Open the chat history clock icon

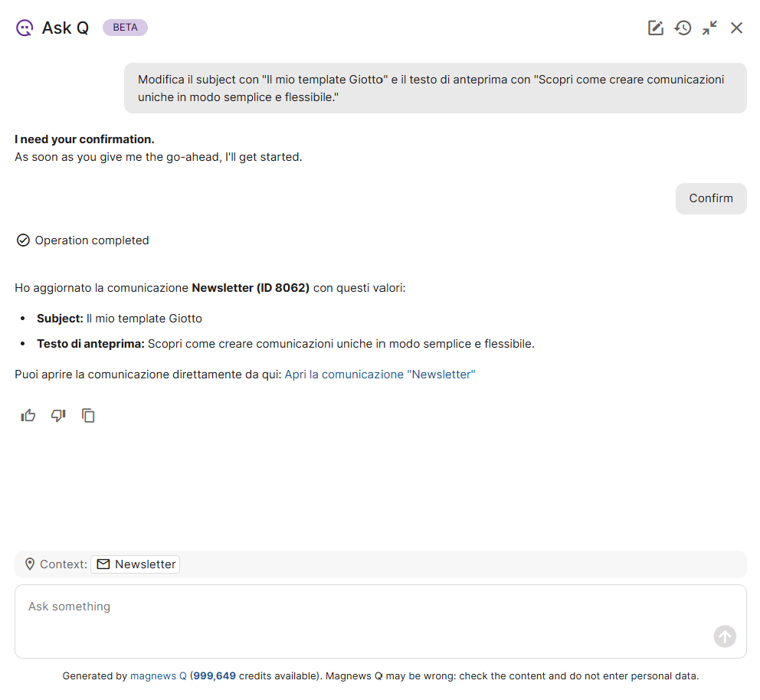(683, 28)
